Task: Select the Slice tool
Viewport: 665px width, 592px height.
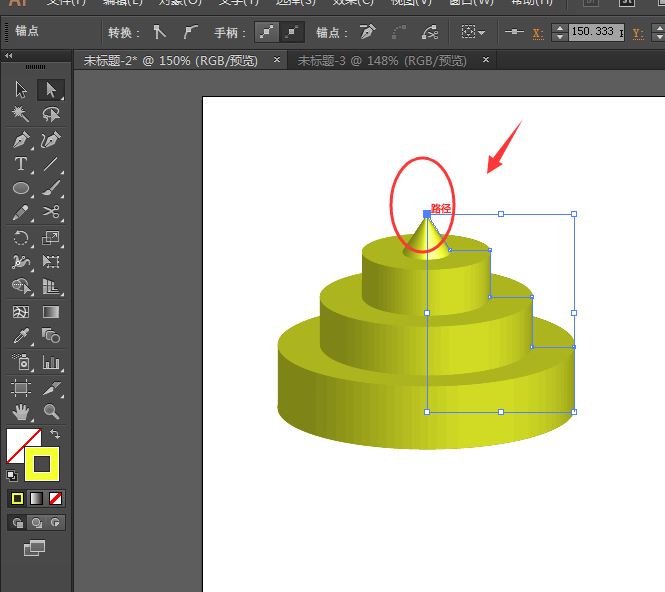Action: (51, 388)
